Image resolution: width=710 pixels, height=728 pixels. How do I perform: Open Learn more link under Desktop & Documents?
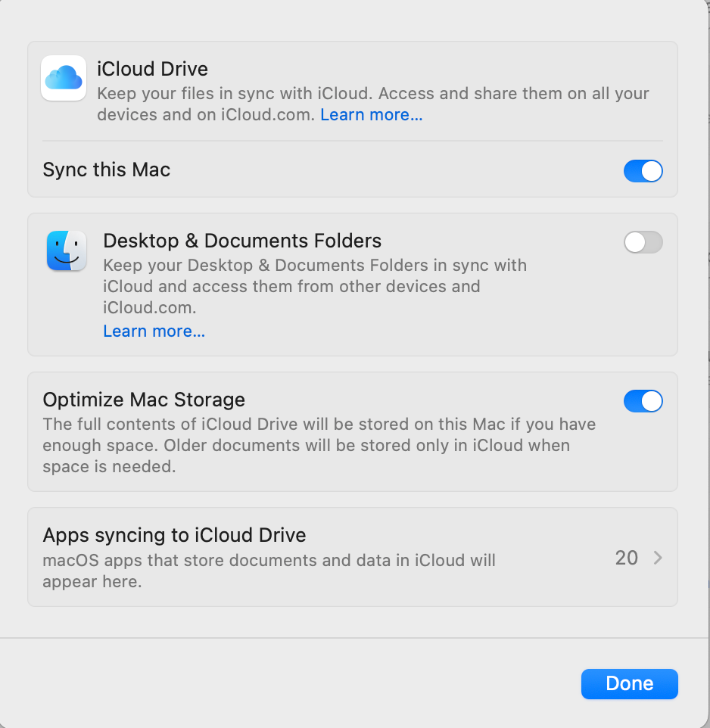pos(154,331)
